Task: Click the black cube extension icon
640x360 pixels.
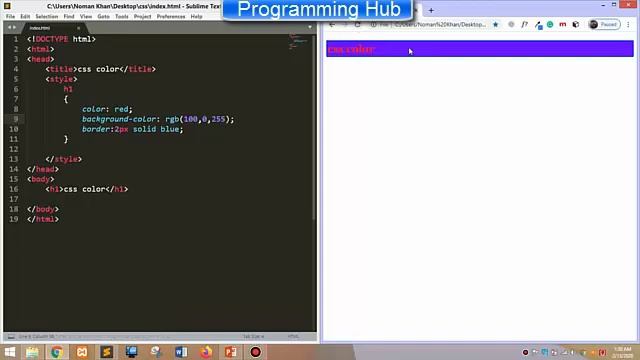Action: click(x=576, y=24)
